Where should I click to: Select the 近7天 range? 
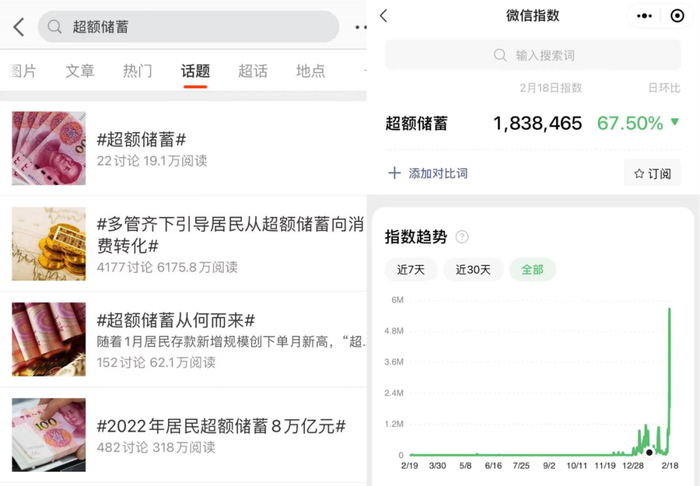[411, 270]
